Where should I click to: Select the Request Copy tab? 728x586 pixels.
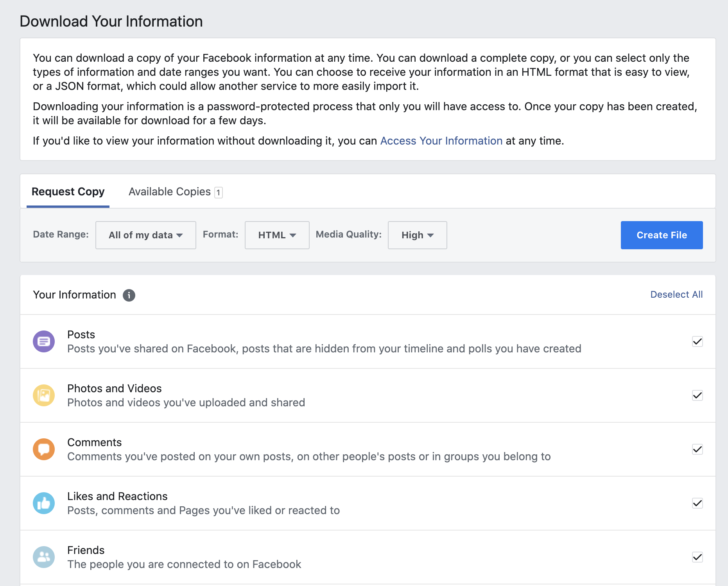tap(68, 192)
